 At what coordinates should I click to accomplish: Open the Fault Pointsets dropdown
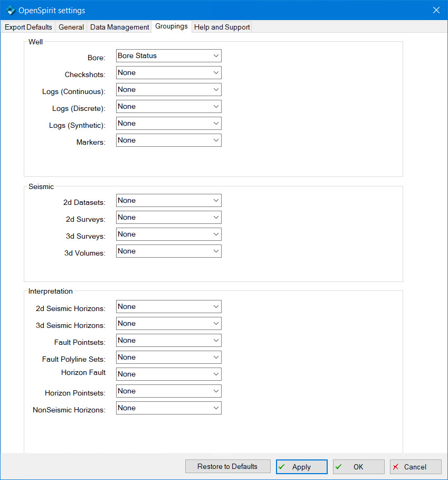pyautogui.click(x=168, y=340)
